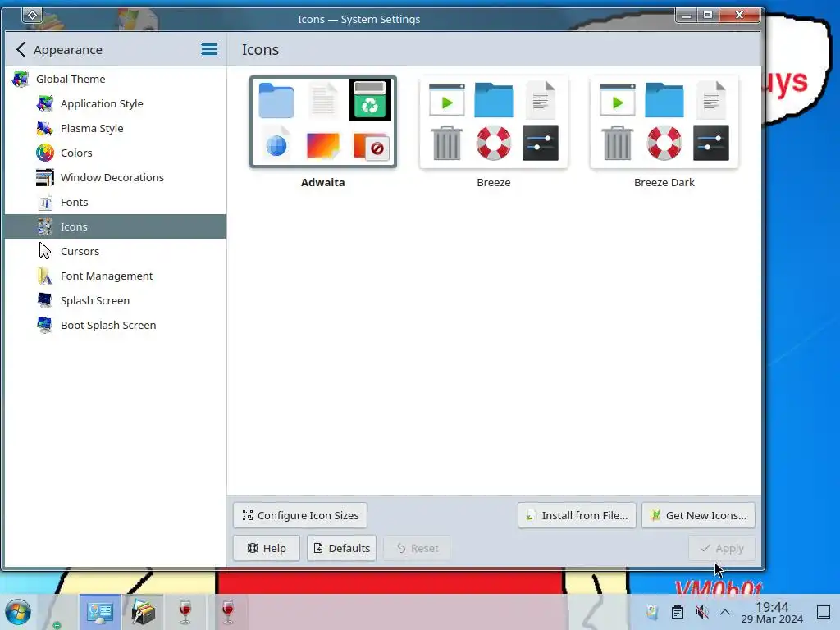840x630 pixels.
Task: Click the Defaults button
Action: 342,548
